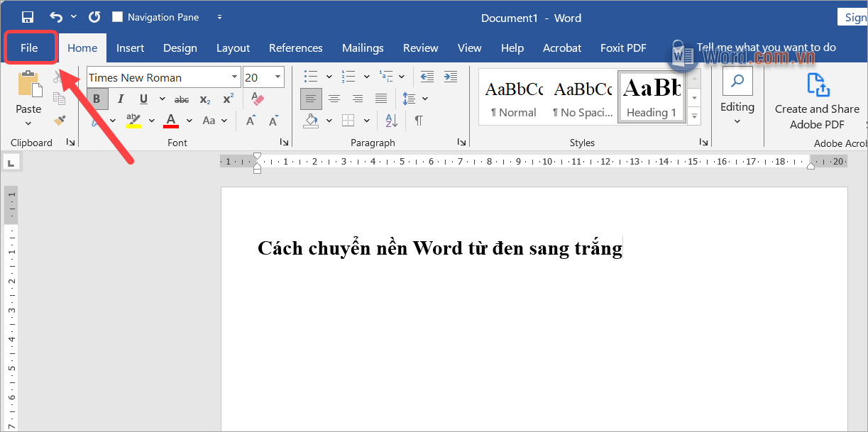Click the Line and Paragraph Spacing icon
The width and height of the screenshot is (868, 432).
(409, 99)
